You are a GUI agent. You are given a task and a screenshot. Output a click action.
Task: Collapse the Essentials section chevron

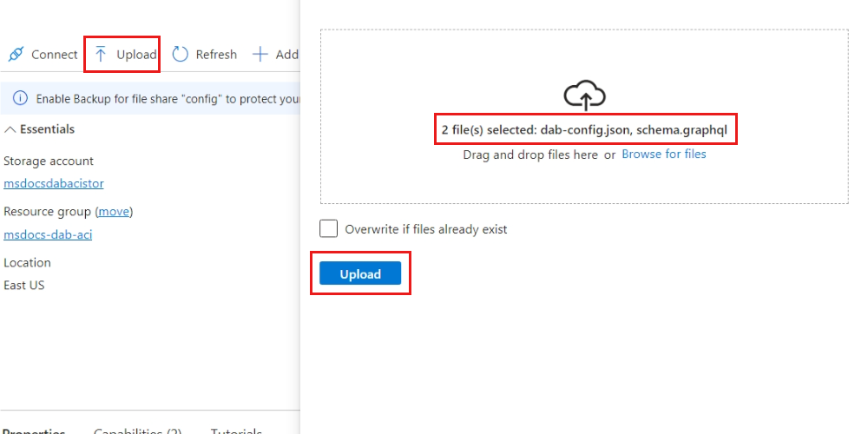pos(10,129)
